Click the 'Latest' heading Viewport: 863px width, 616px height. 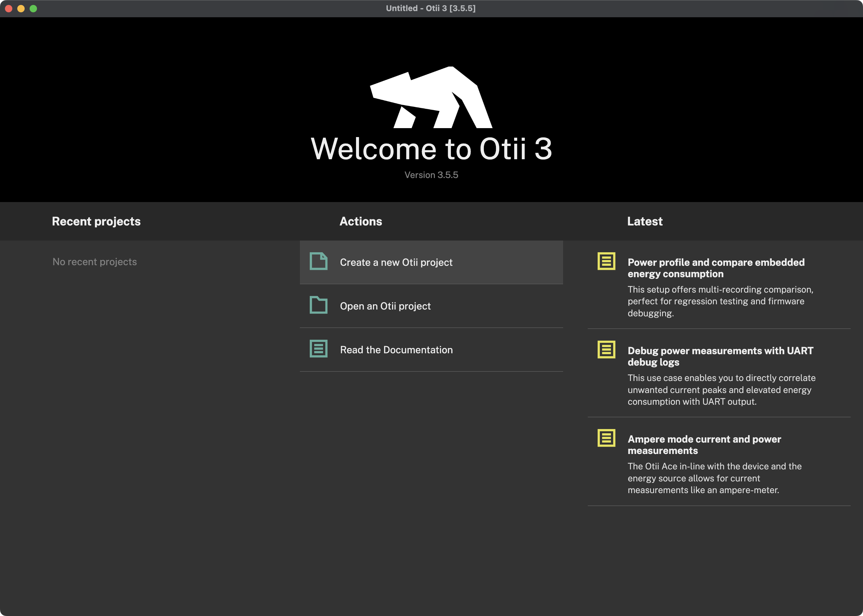645,221
